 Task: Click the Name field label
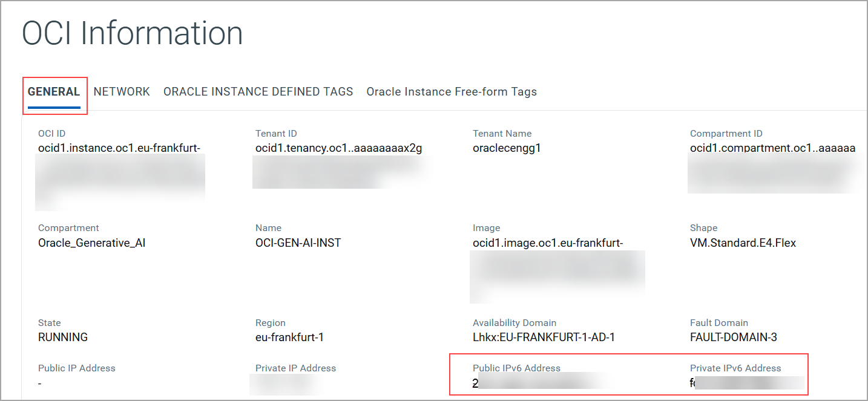(268, 228)
